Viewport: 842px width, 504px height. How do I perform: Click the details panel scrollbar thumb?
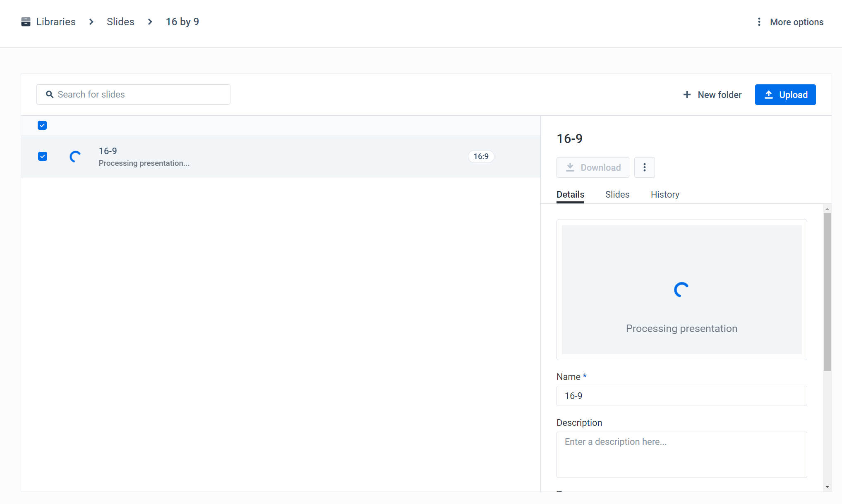827,292
